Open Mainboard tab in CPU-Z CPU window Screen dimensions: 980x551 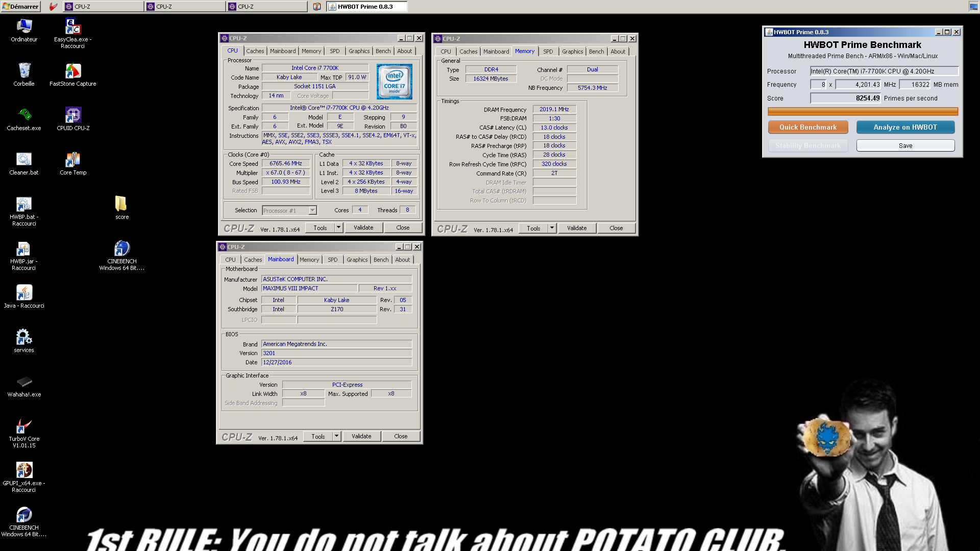pyautogui.click(x=283, y=51)
